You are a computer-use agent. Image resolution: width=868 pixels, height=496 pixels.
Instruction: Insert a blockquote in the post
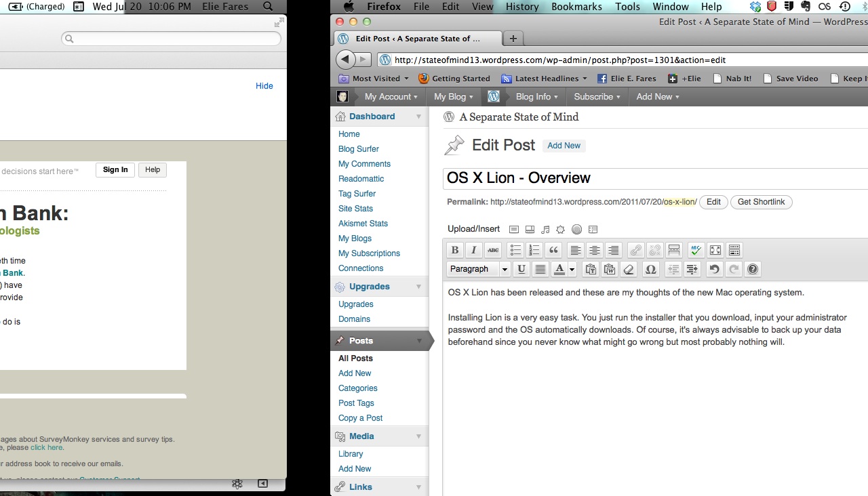click(553, 250)
